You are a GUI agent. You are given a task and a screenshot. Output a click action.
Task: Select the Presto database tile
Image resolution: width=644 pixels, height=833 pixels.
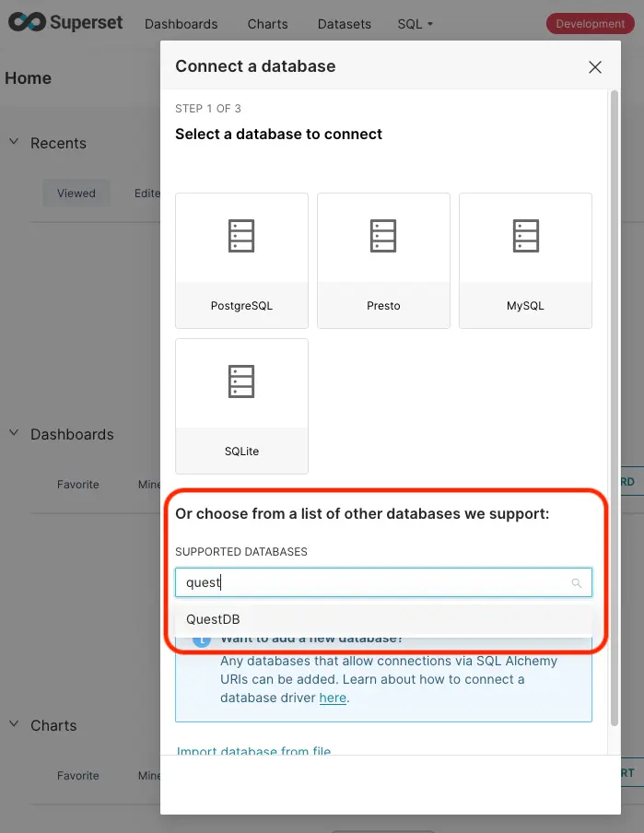(383, 261)
